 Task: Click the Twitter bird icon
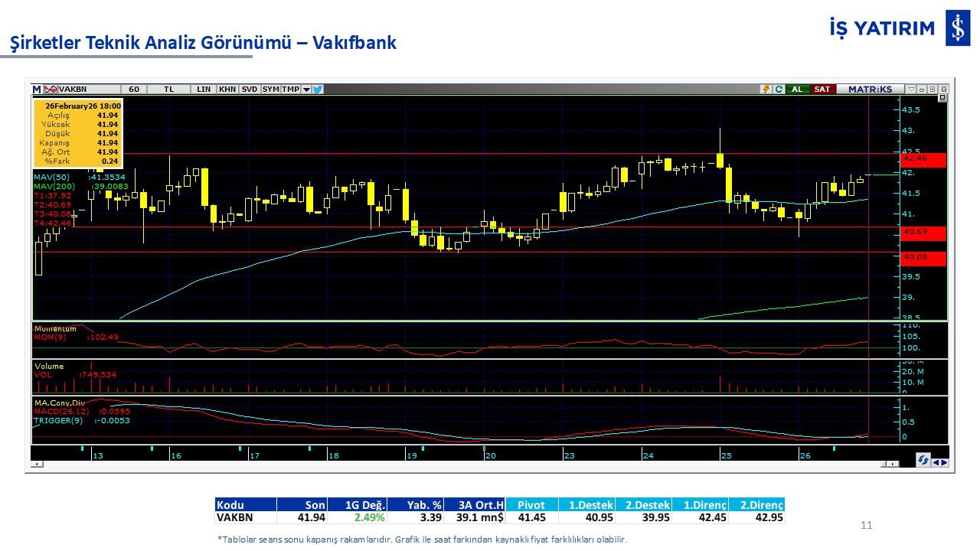318,89
